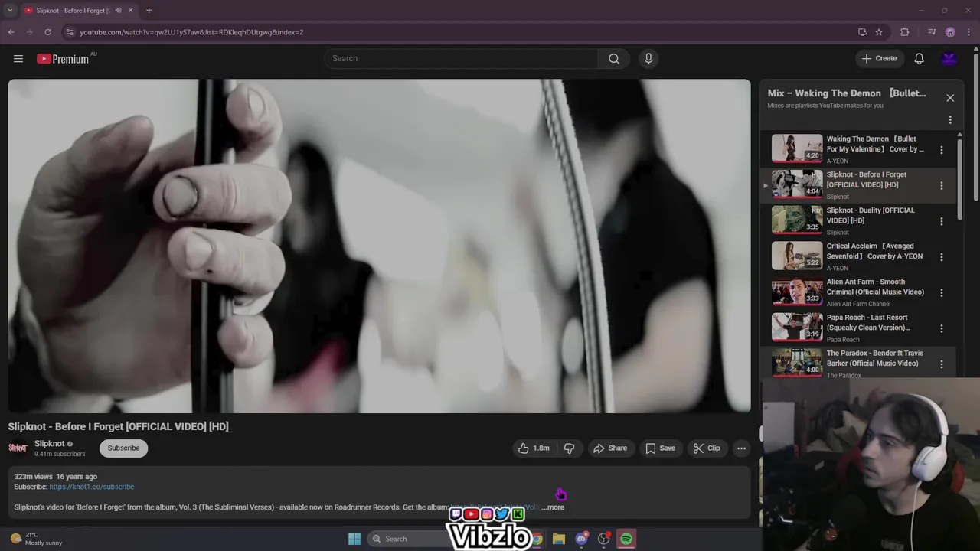This screenshot has width=980, height=551.
Task: Open a new browser tab
Action: tap(149, 11)
